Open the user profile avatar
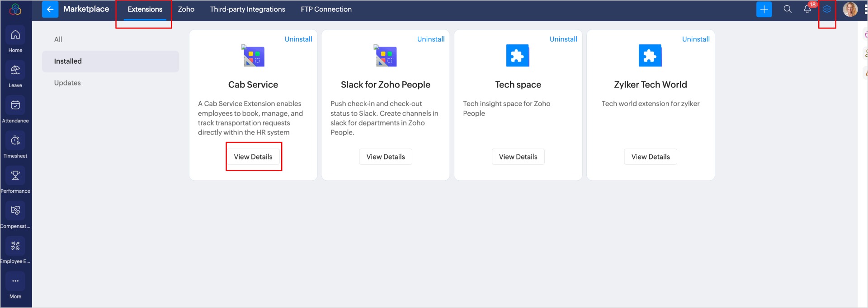 pos(850,9)
